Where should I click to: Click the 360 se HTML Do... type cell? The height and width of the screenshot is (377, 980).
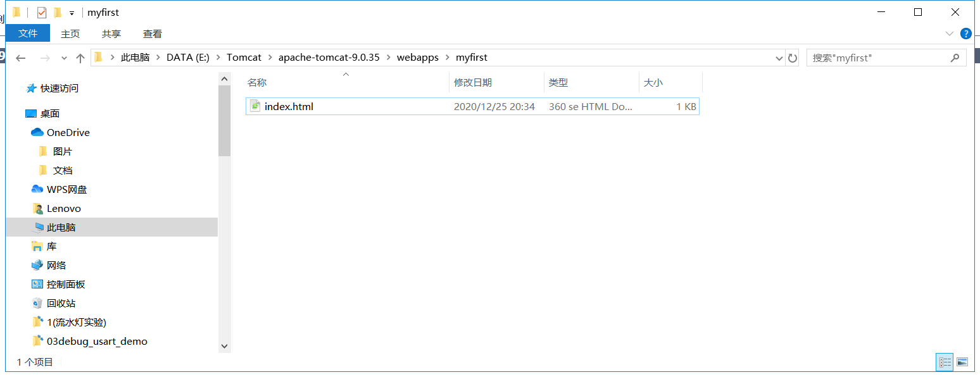(x=591, y=106)
